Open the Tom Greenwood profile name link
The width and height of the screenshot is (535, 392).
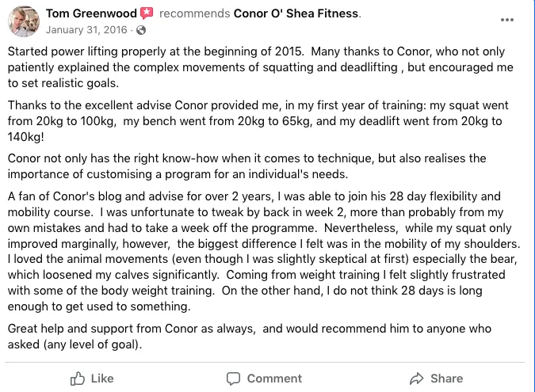coord(91,13)
